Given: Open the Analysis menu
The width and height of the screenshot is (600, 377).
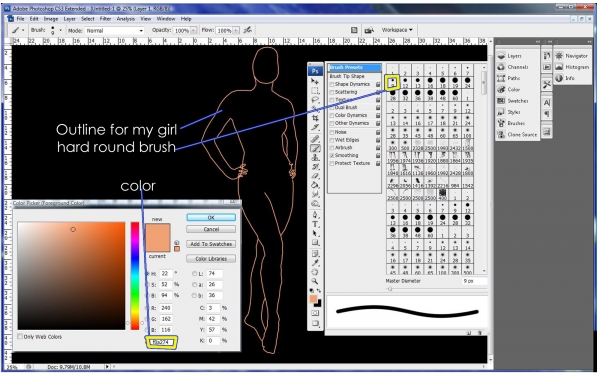Looking at the screenshot, I should point(126,19).
